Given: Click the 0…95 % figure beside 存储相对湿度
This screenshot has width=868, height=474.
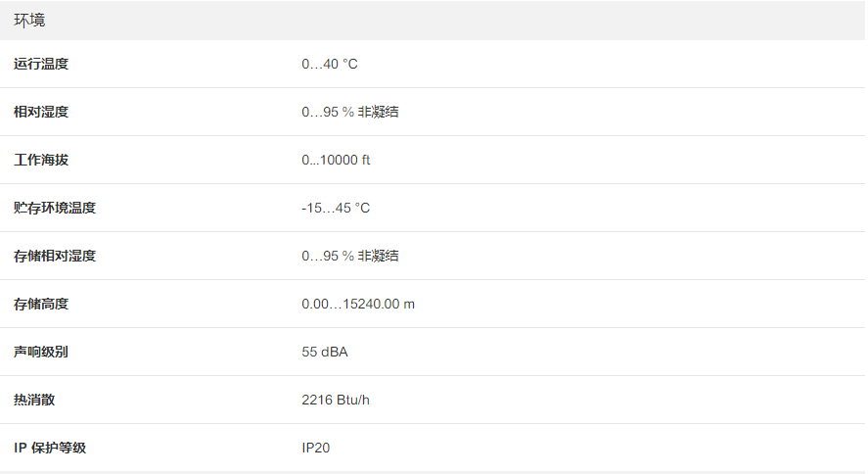Looking at the screenshot, I should point(327,257).
